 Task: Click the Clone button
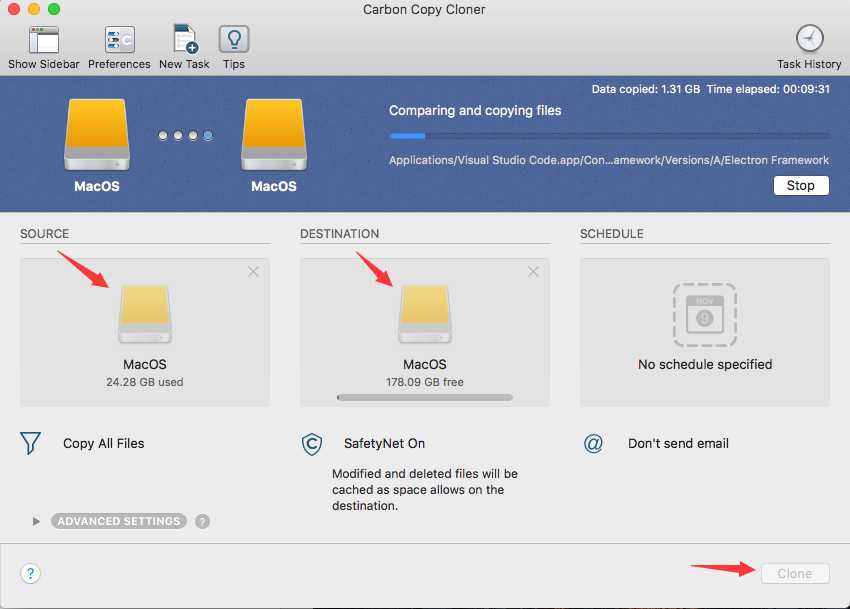[795, 574]
